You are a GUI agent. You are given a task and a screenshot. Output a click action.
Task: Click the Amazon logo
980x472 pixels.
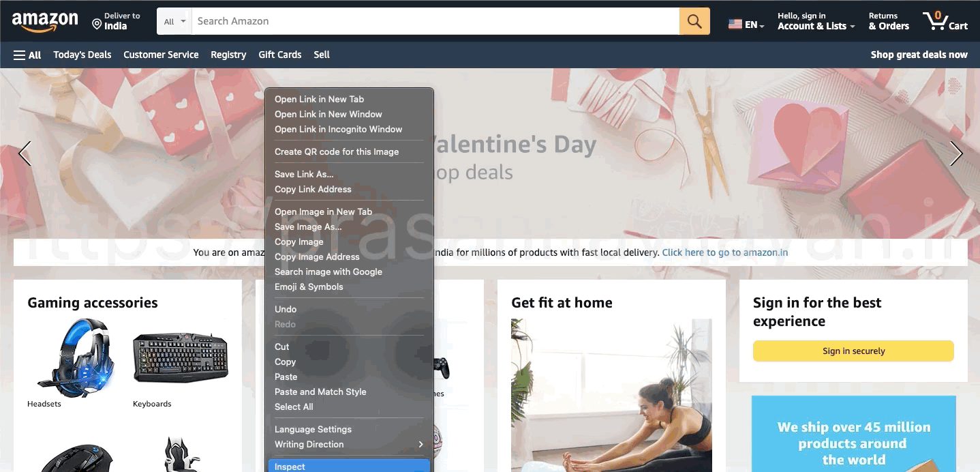(45, 22)
